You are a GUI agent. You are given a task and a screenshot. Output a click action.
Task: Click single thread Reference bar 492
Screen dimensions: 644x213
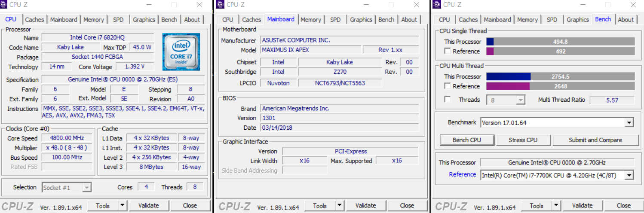click(561, 51)
